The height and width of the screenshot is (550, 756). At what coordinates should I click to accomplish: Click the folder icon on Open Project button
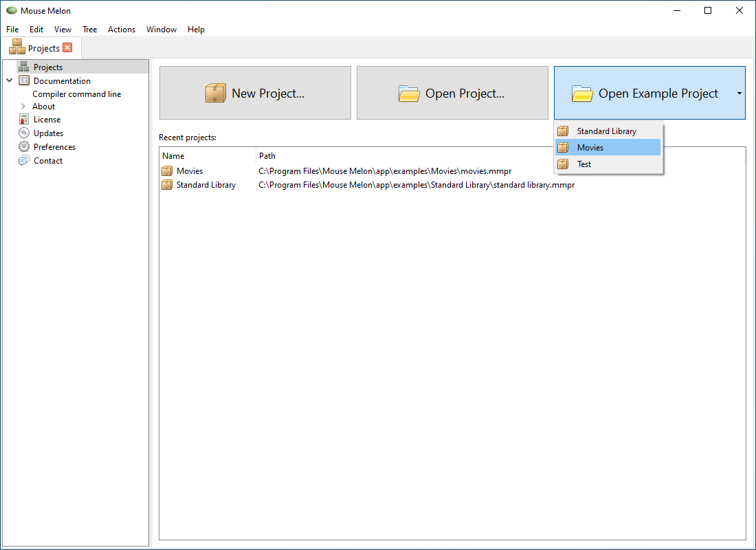coord(409,93)
